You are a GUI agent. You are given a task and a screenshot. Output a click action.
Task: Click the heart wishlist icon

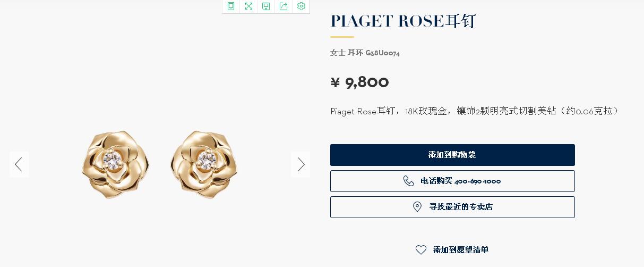tap(421, 249)
